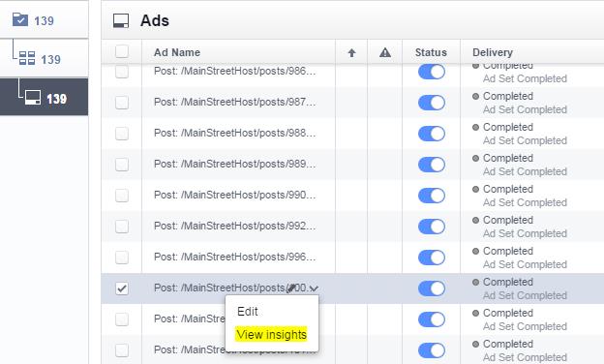Toggle status switch for posts/990 ad
604x364 pixels.
click(432, 196)
